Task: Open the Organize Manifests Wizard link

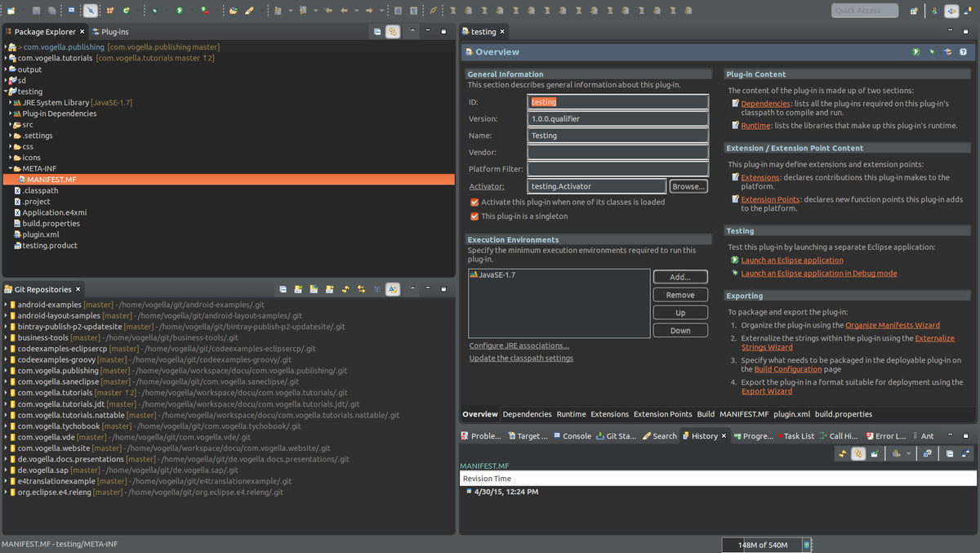Action: pos(893,325)
